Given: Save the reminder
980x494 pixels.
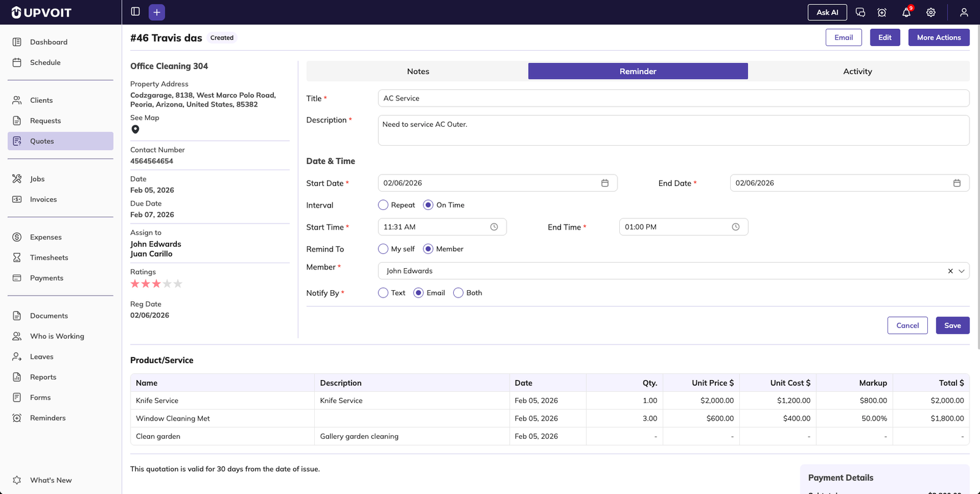Looking at the screenshot, I should (x=952, y=326).
